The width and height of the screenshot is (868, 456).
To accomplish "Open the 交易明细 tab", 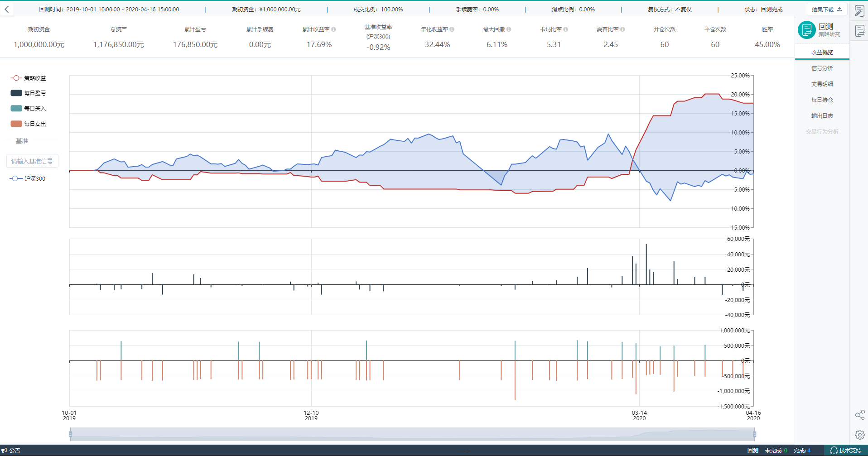I will point(822,84).
